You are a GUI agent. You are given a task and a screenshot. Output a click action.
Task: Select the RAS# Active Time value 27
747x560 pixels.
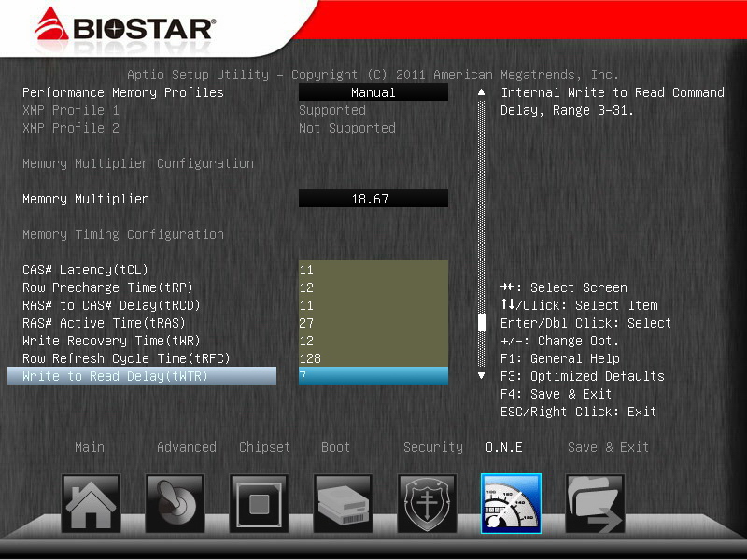(x=373, y=323)
